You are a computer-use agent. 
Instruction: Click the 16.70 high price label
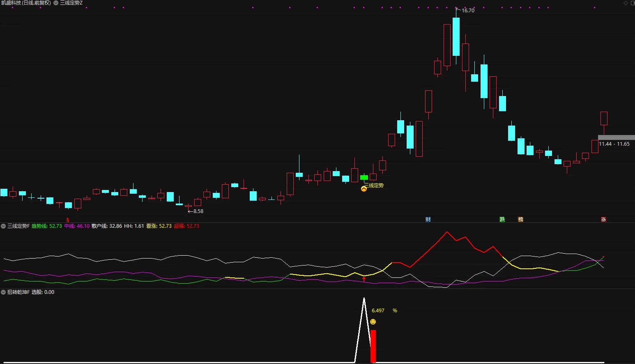coord(468,11)
